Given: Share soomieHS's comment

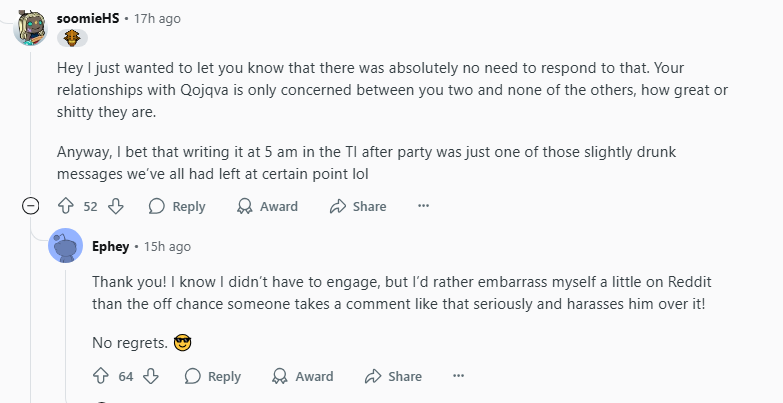Looking at the screenshot, I should 358,206.
